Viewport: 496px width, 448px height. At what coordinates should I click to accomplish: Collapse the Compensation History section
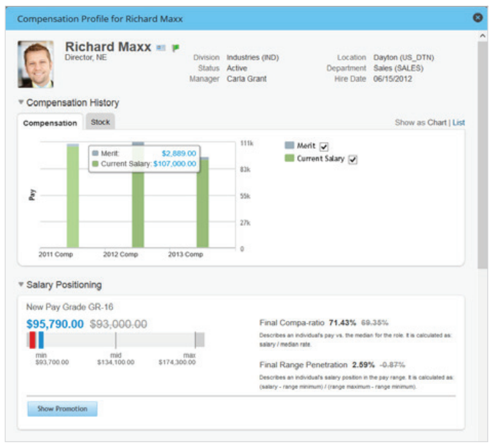click(21, 103)
